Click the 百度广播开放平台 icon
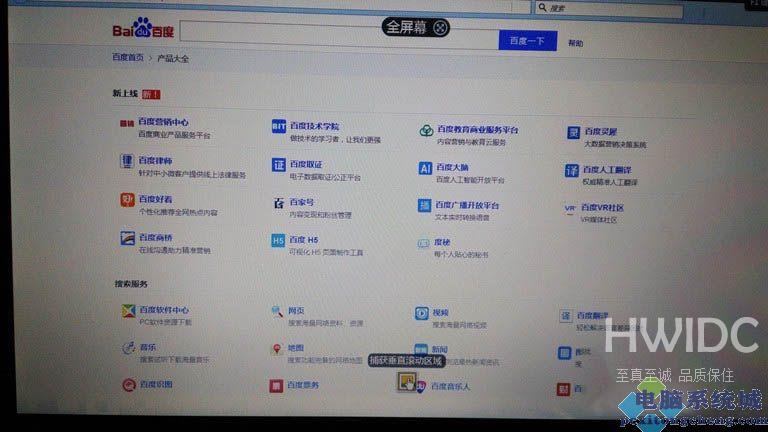Viewport: 768px width, 432px height. (424, 205)
